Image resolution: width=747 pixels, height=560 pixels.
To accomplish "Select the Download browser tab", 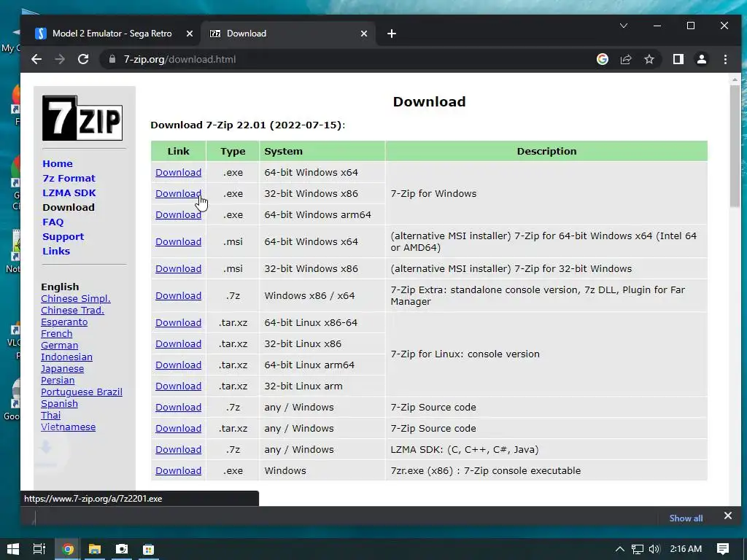I will coord(289,34).
